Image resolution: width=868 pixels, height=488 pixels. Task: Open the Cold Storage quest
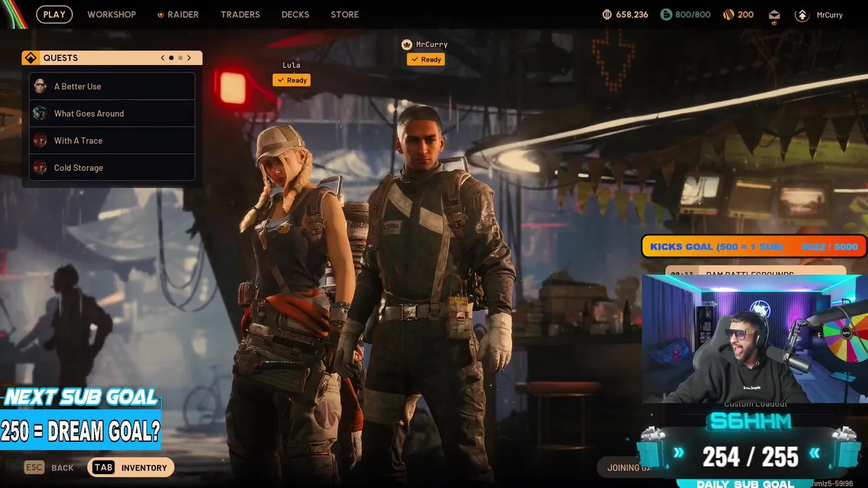point(112,167)
